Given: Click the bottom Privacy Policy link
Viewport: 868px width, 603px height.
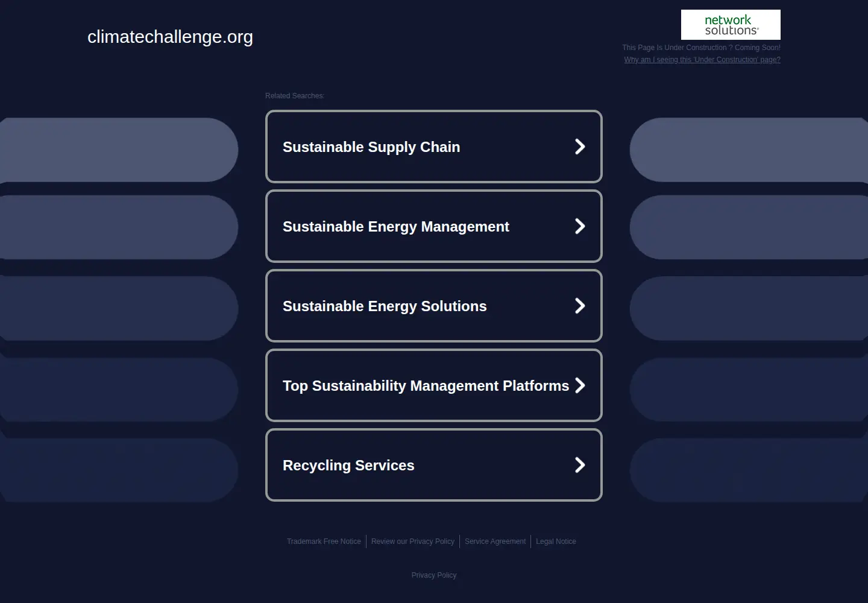Looking at the screenshot, I should (x=434, y=575).
